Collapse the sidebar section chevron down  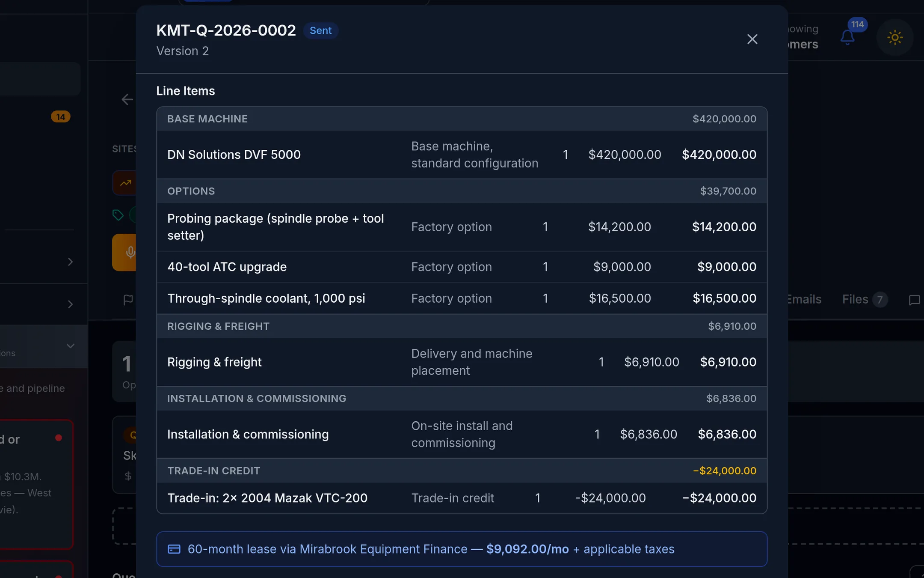71,346
